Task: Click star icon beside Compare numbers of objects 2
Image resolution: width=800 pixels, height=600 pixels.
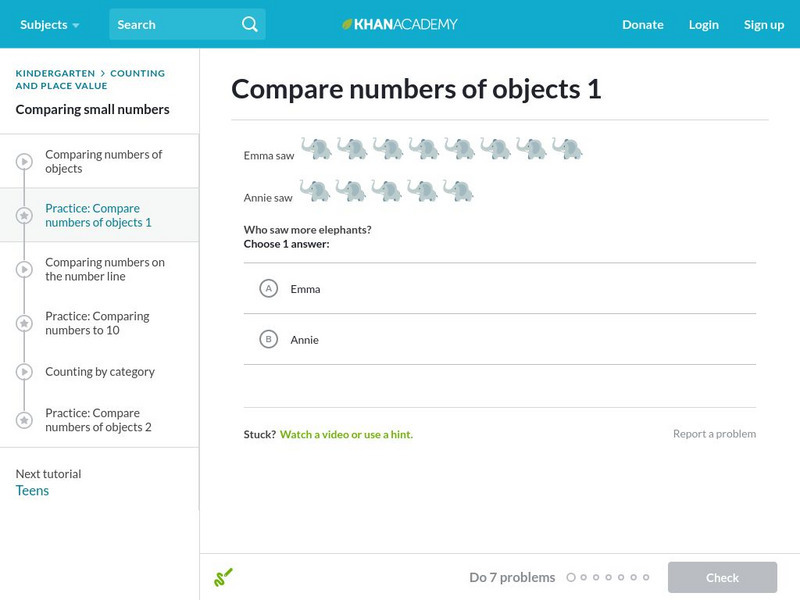Action: pos(24,420)
